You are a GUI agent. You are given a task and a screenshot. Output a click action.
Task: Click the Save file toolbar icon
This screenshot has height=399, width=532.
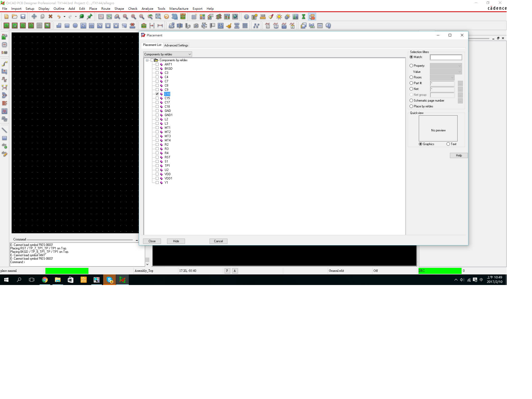pyautogui.click(x=23, y=17)
